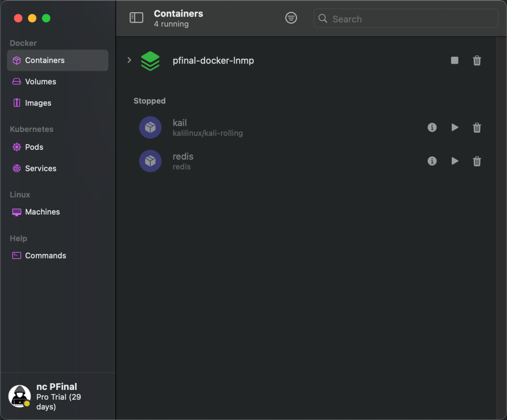
Task: Open the filter options icon
Action: pyautogui.click(x=291, y=18)
